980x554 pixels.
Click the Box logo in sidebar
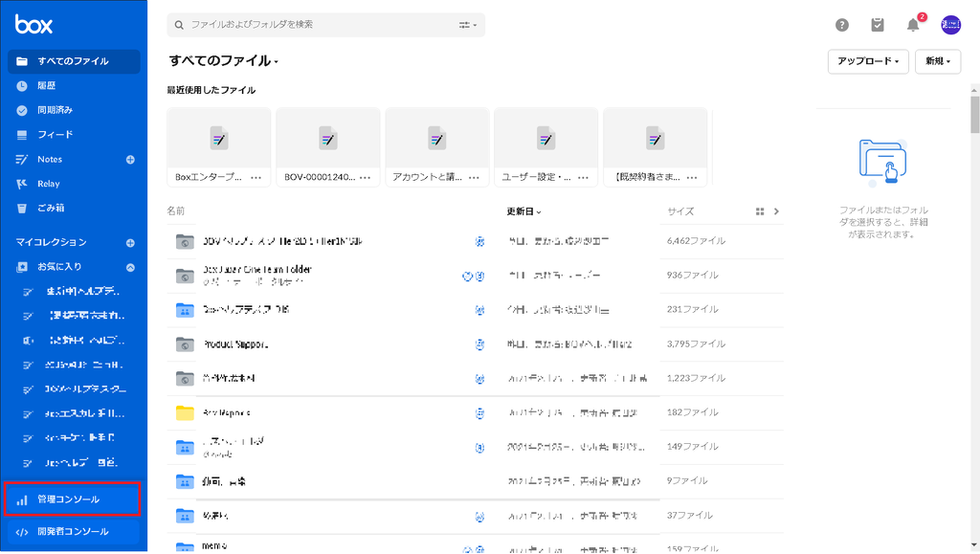34,25
